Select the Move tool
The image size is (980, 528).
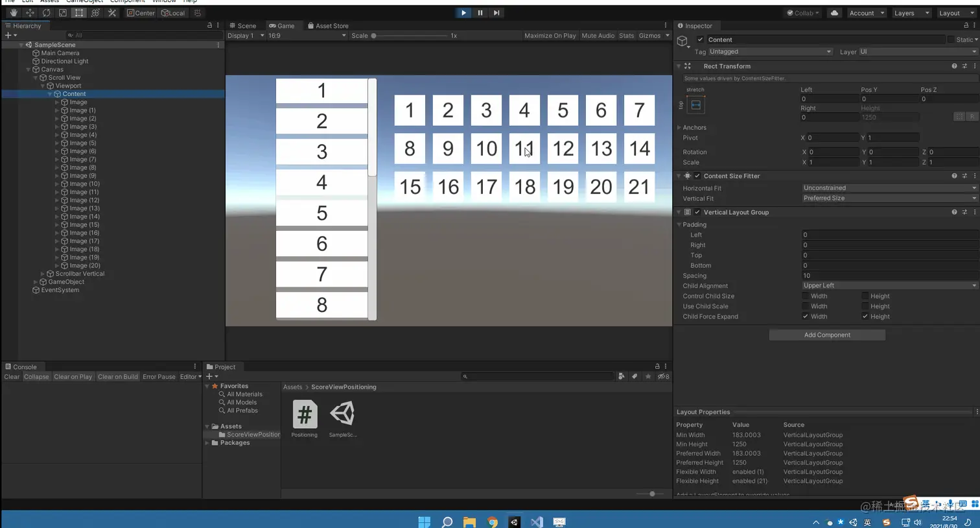click(x=30, y=12)
